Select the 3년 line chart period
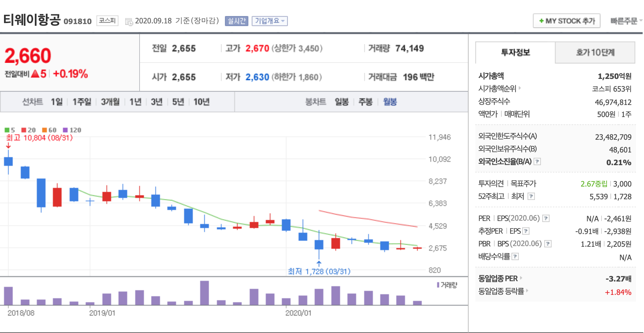644x333 pixels. coord(156,102)
